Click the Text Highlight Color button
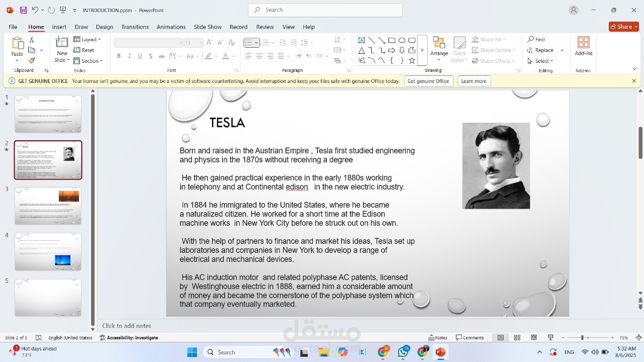This screenshot has width=644, height=362. [x=209, y=56]
